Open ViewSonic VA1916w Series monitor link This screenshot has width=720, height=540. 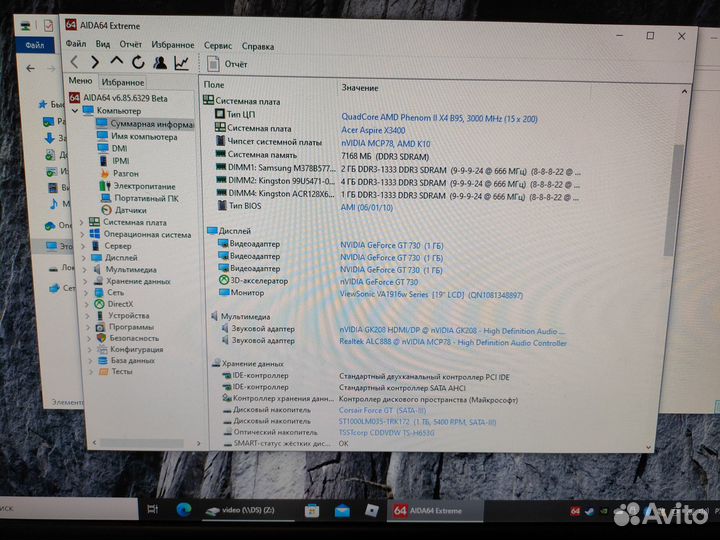[x=431, y=294]
